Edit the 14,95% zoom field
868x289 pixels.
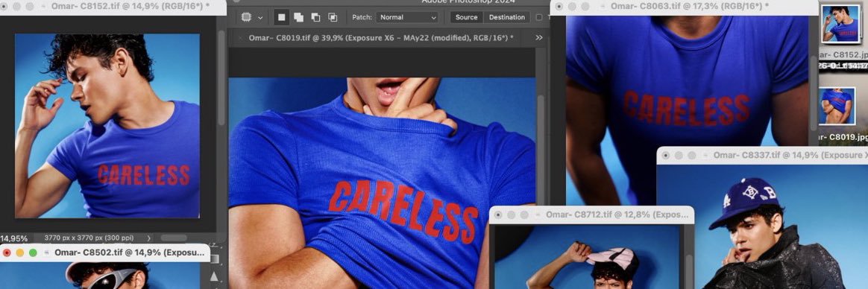click(14, 238)
